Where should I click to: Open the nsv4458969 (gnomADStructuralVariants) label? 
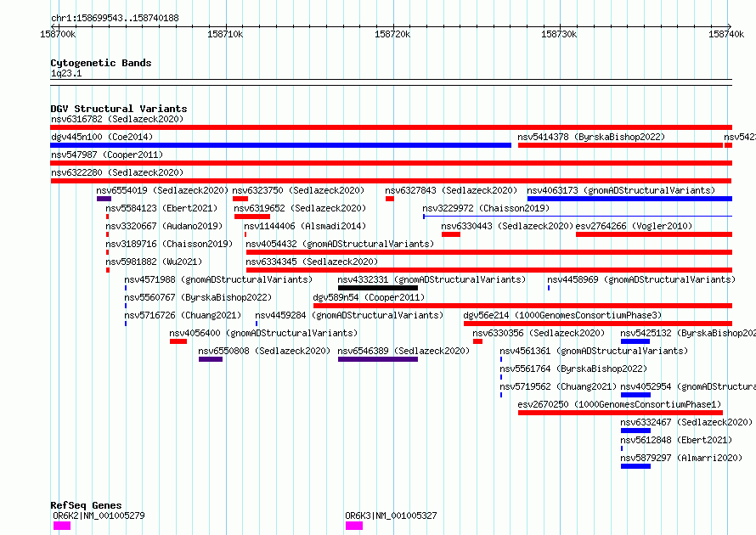click(x=641, y=279)
